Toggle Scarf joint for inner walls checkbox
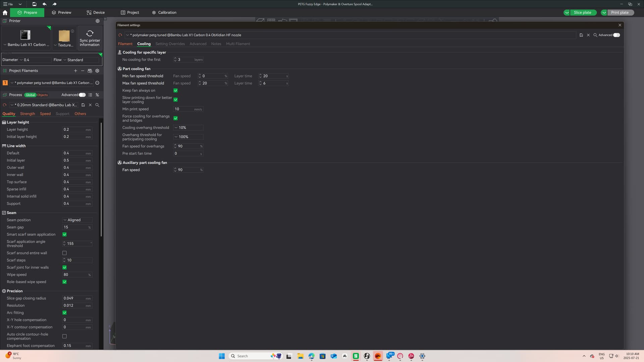This screenshot has width=644, height=362. (x=64, y=267)
